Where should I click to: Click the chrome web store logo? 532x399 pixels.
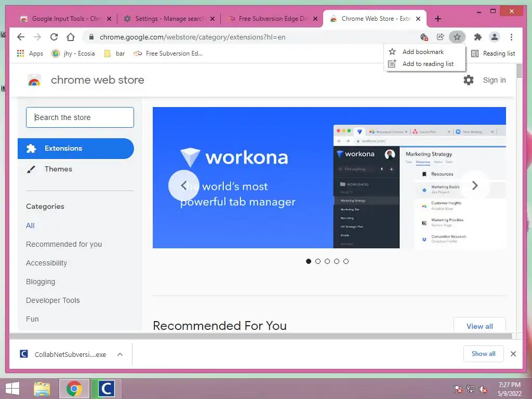point(34,80)
